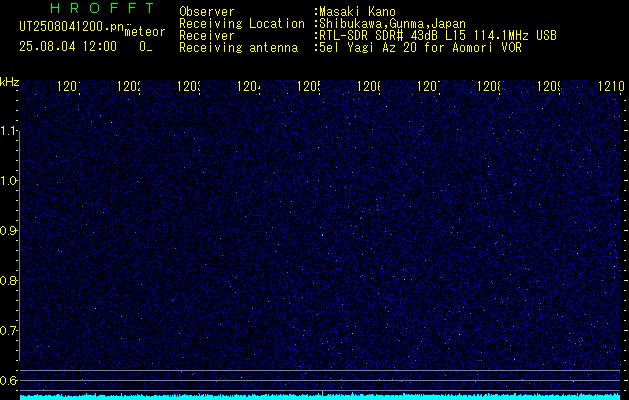Click the date stamp 25.08.04 12:00
Screen dimensions: 629x400
[x=68, y=46]
